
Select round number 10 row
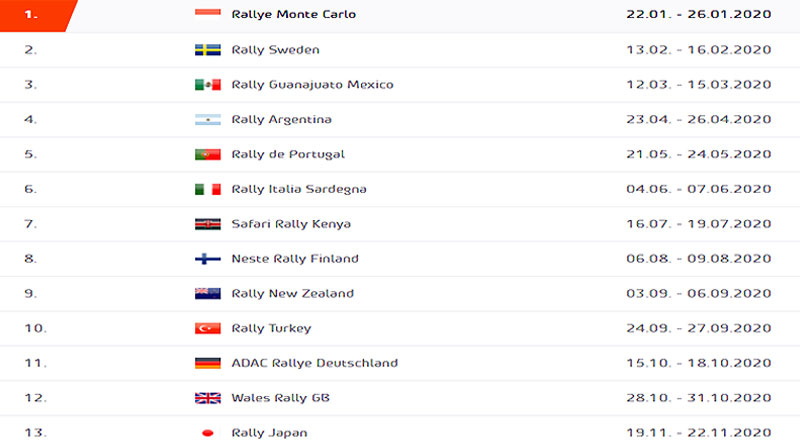coord(400,328)
